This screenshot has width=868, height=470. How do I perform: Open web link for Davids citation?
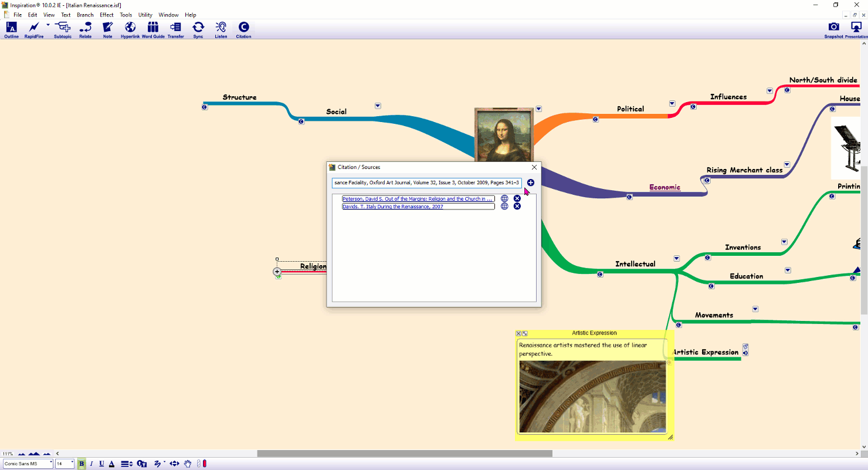click(x=504, y=207)
